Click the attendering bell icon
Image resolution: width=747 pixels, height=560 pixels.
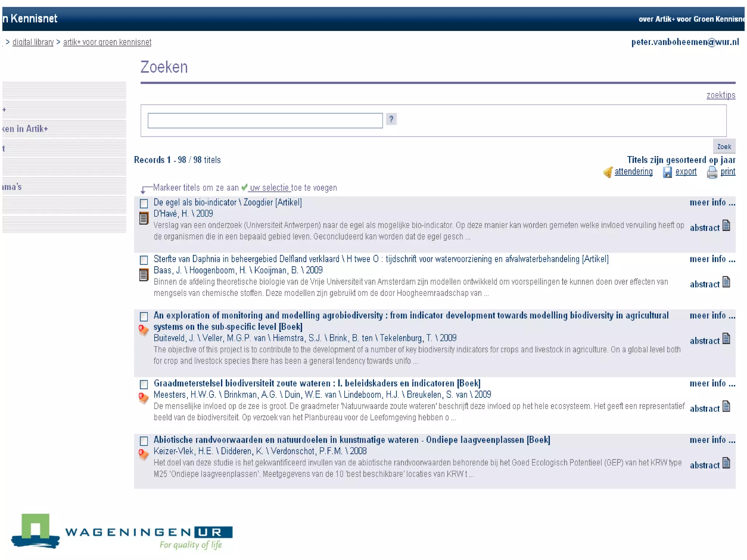click(608, 172)
